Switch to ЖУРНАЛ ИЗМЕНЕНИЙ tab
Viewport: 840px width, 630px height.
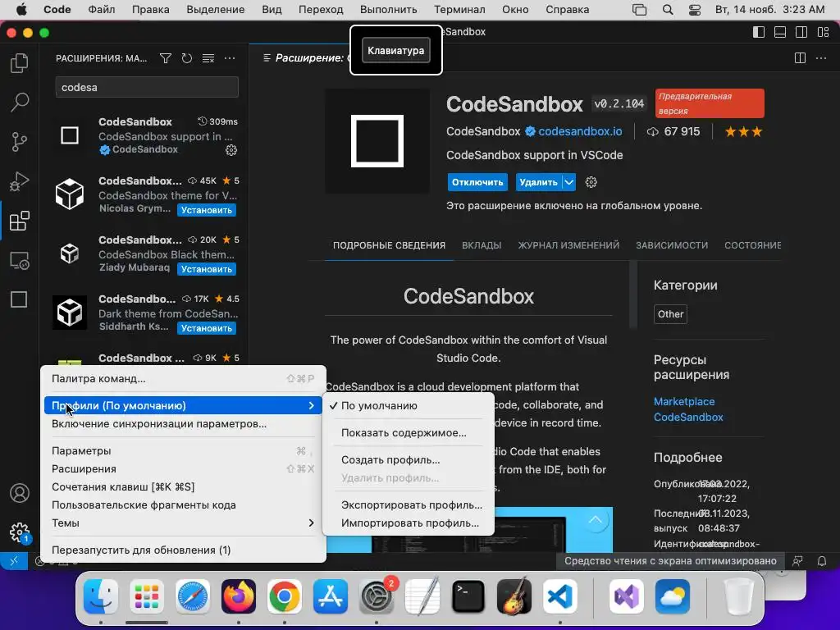[568, 245]
